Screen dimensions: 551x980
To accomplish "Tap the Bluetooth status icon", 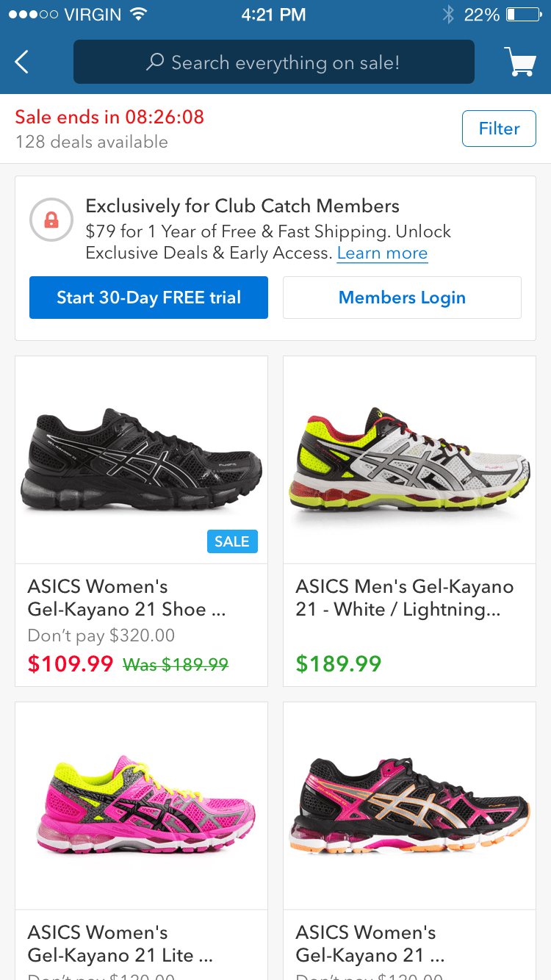I will click(448, 15).
